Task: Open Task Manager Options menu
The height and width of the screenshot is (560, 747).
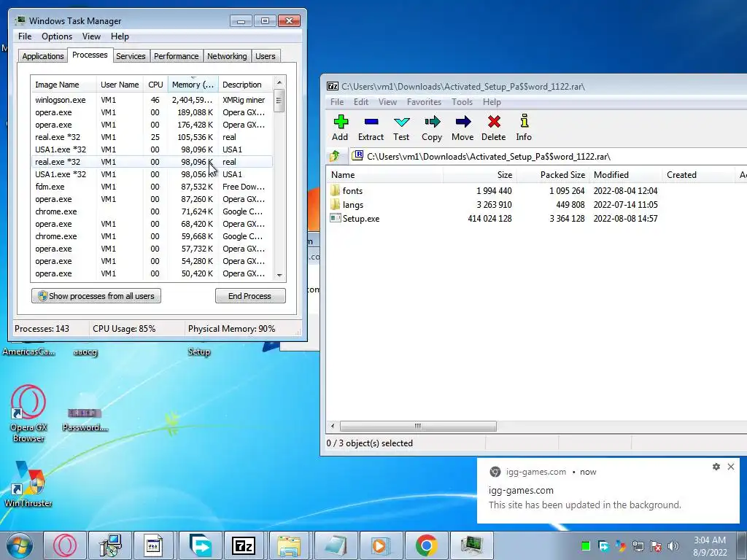Action: tap(57, 36)
